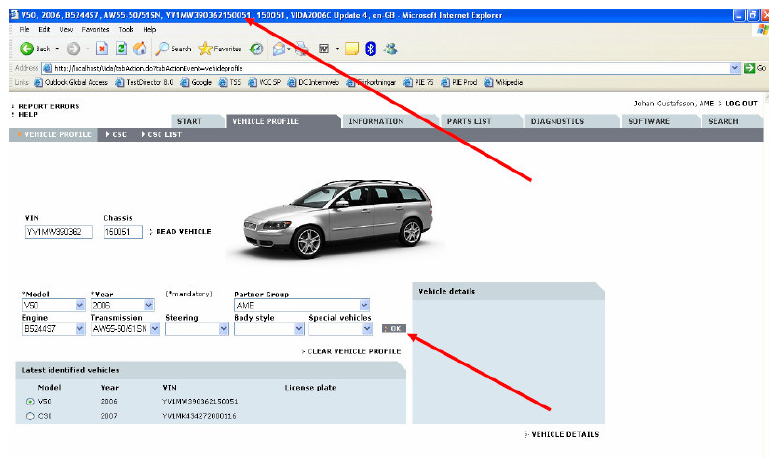Click the Edit with Word icon
This screenshot has width=778, height=467.
(324, 48)
